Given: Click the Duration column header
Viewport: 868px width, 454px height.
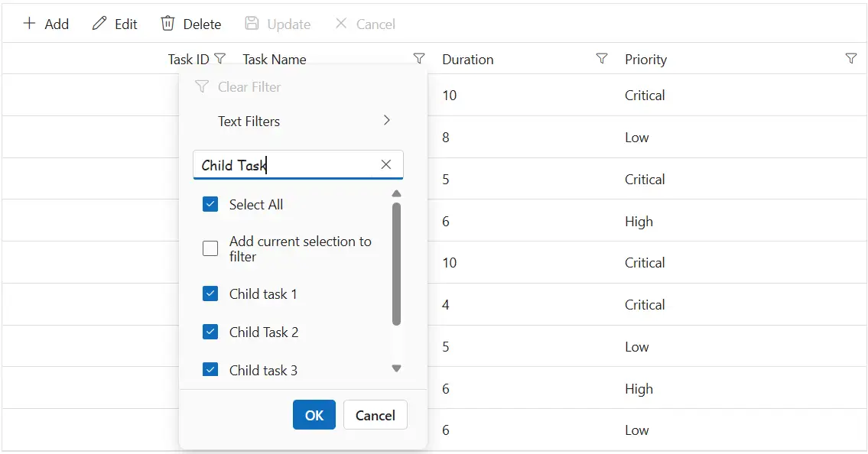Looking at the screenshot, I should coord(468,59).
